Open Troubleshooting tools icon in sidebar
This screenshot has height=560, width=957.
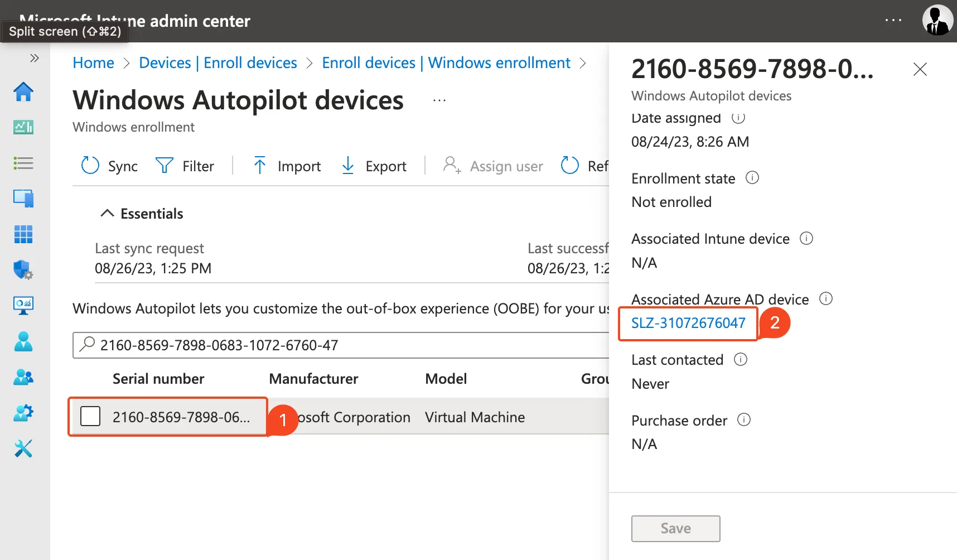pyautogui.click(x=23, y=448)
